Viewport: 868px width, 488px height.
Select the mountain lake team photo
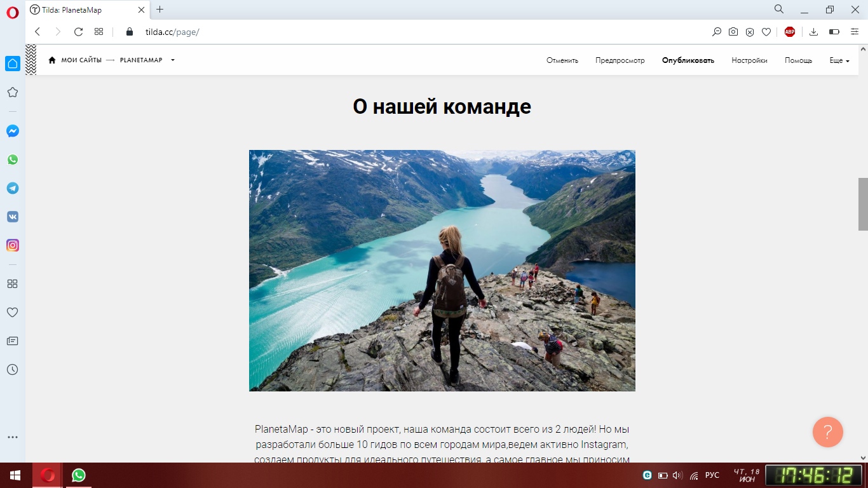tap(442, 271)
